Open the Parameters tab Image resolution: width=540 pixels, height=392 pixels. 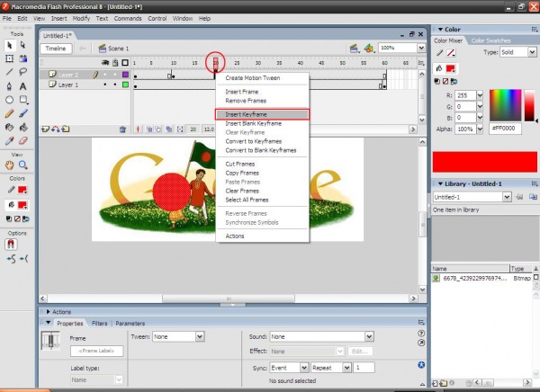coord(130,323)
